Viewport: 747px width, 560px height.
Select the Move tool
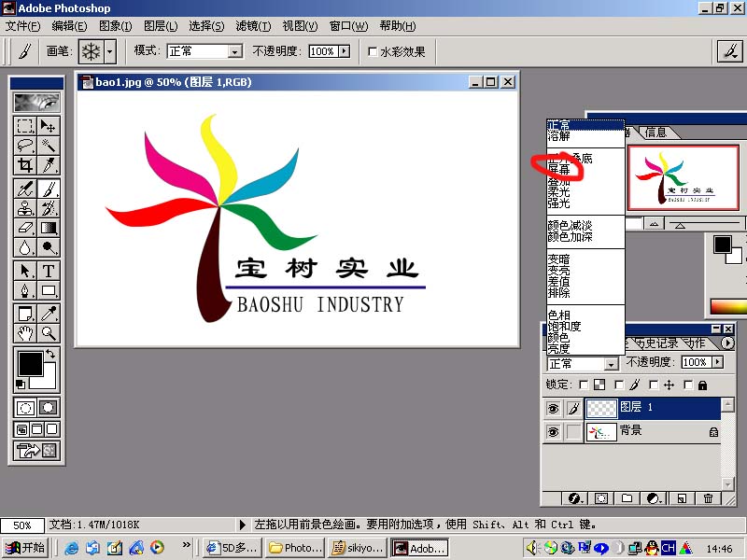tap(49, 126)
